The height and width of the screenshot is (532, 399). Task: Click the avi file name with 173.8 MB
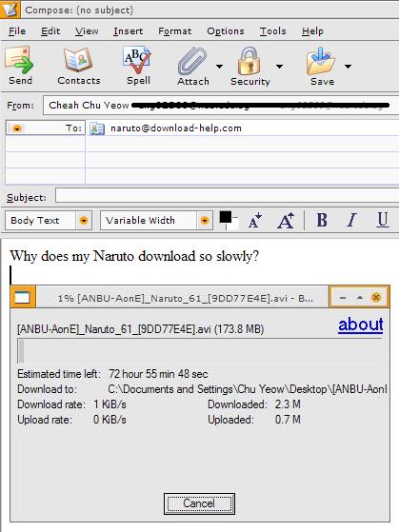[x=141, y=328]
